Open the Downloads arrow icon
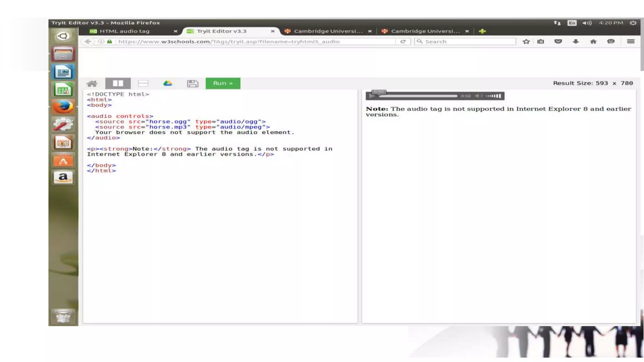644x362 pixels. tap(575, 41)
